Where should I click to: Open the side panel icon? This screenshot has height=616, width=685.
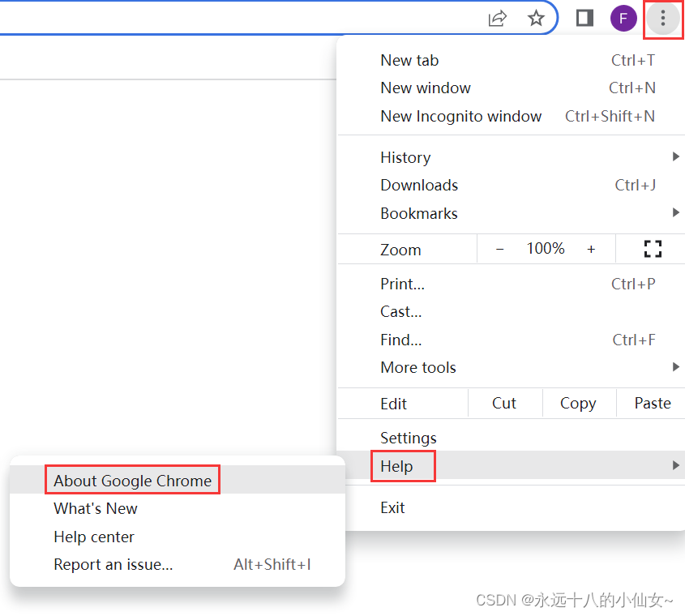coord(584,19)
